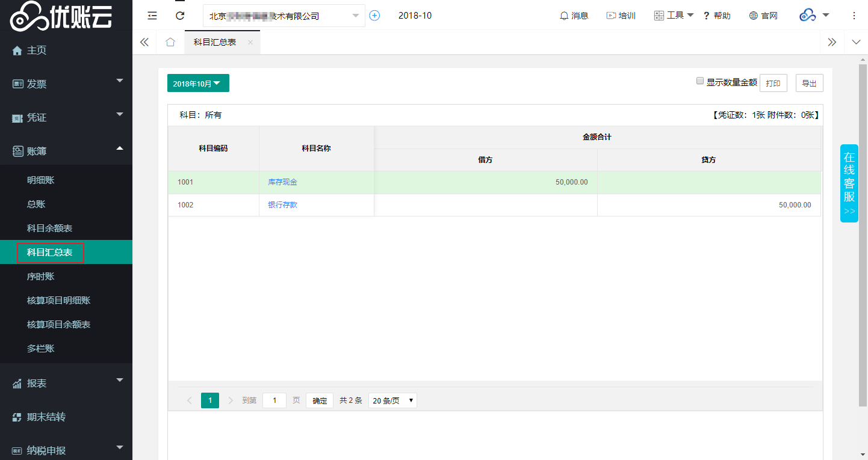Click the 借方 column header
This screenshot has height=460, width=868.
[x=486, y=160]
